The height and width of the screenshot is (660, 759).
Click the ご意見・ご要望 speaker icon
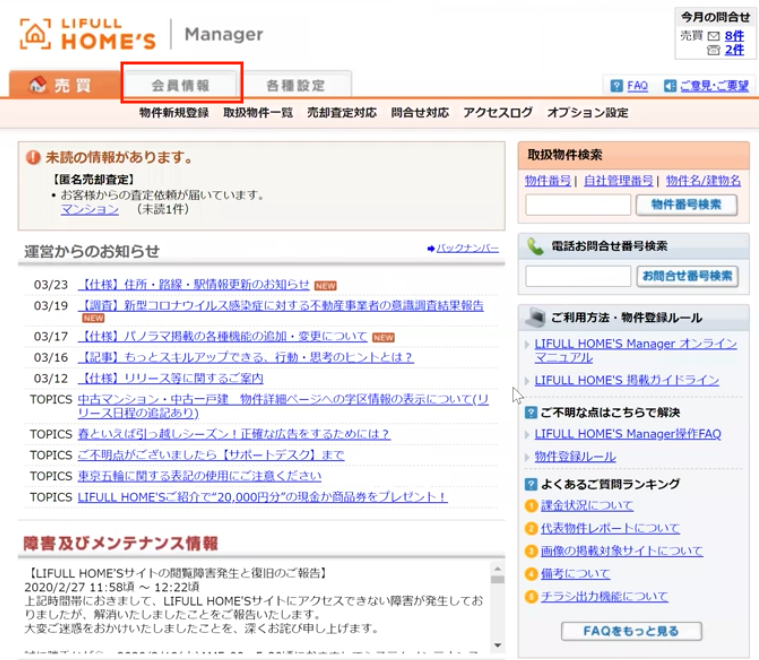(x=670, y=86)
